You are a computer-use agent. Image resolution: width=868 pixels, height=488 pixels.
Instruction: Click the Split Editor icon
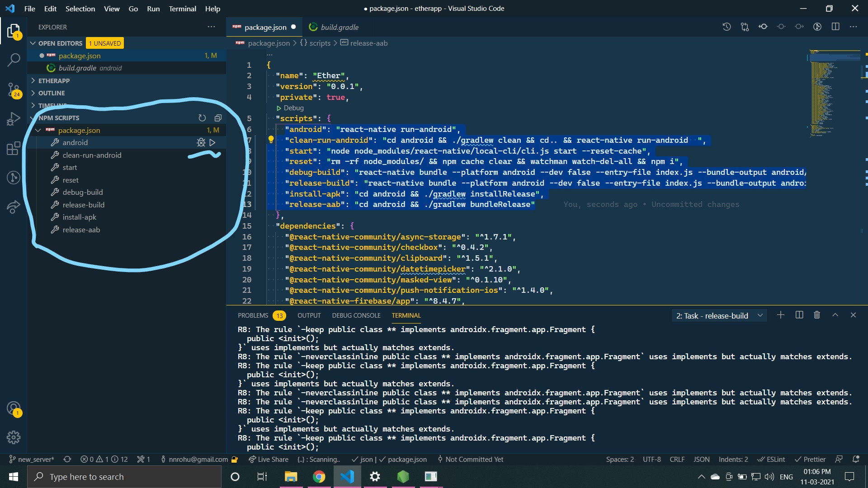[835, 27]
